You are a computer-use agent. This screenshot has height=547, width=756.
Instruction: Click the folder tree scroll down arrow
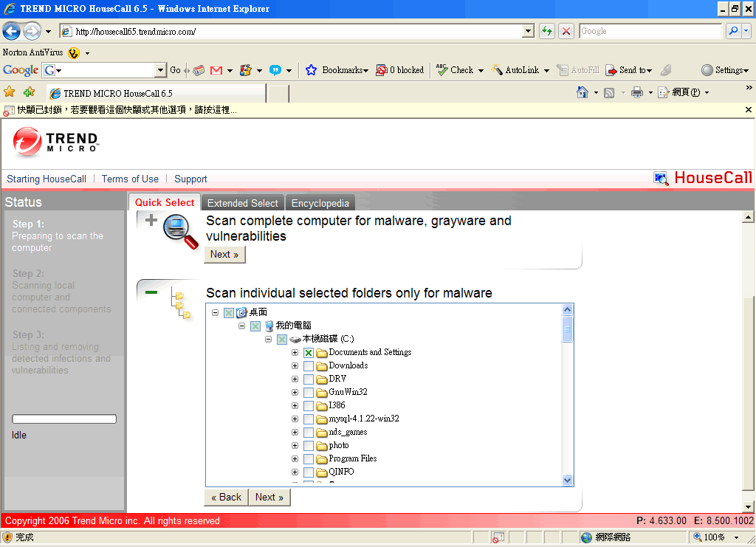point(568,480)
